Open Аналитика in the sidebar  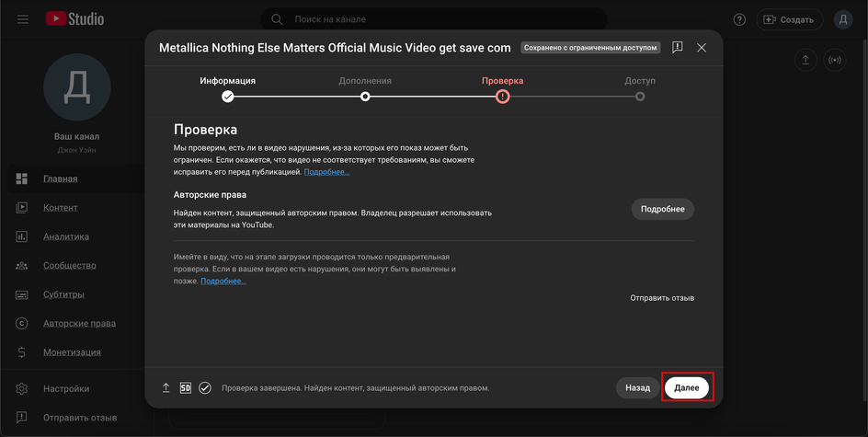point(66,236)
